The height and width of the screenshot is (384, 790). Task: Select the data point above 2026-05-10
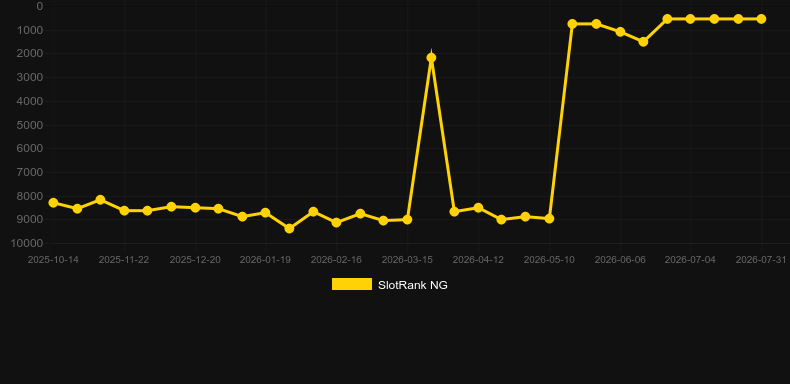pyautogui.click(x=550, y=219)
